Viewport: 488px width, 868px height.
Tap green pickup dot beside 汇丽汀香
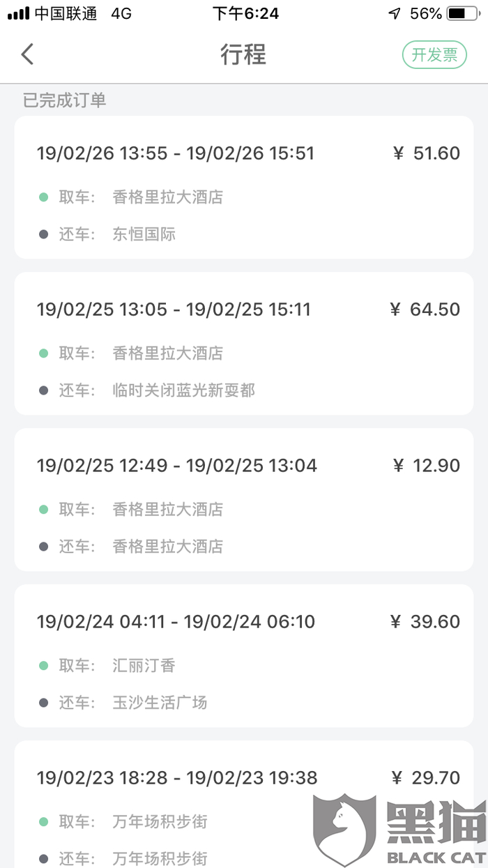click(x=43, y=666)
